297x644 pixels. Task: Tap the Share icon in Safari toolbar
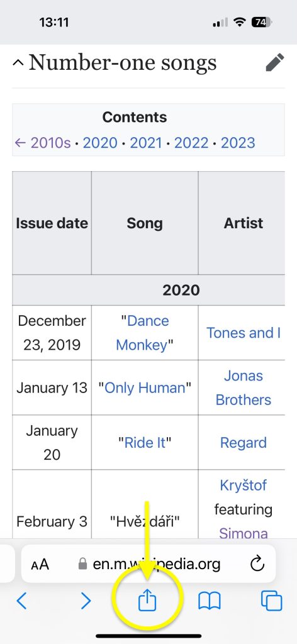tap(147, 601)
